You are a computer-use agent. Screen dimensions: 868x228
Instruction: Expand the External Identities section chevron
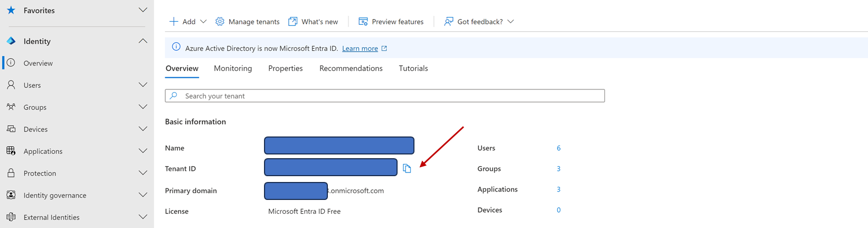(x=143, y=217)
